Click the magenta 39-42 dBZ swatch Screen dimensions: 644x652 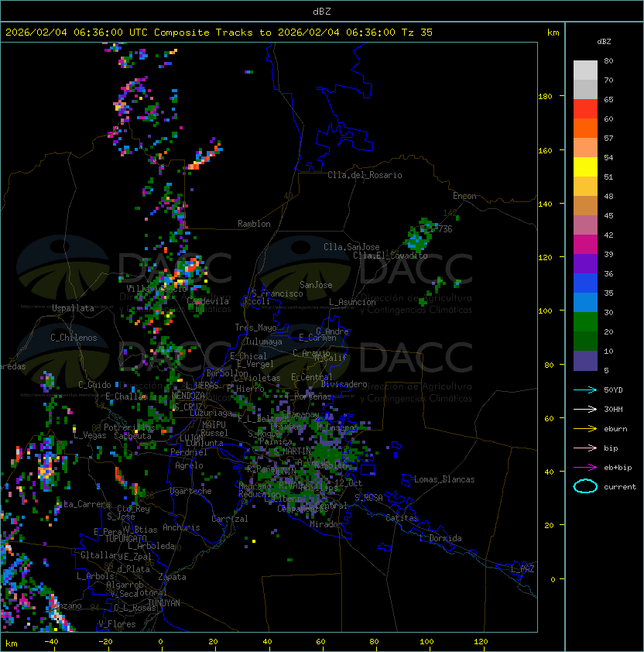[585, 245]
